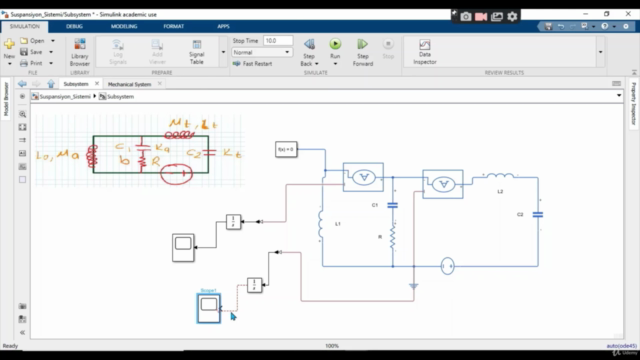Expand the Print dropdown arrow

click(51, 63)
